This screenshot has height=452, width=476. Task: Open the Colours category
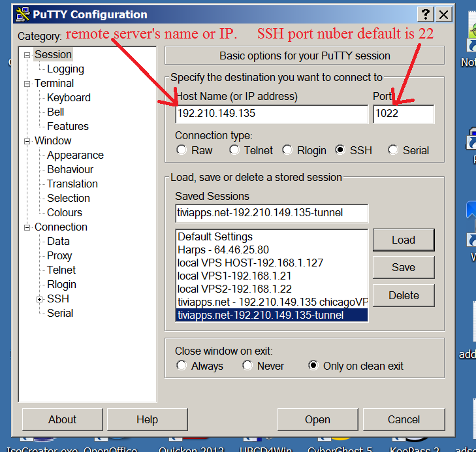[65, 213]
